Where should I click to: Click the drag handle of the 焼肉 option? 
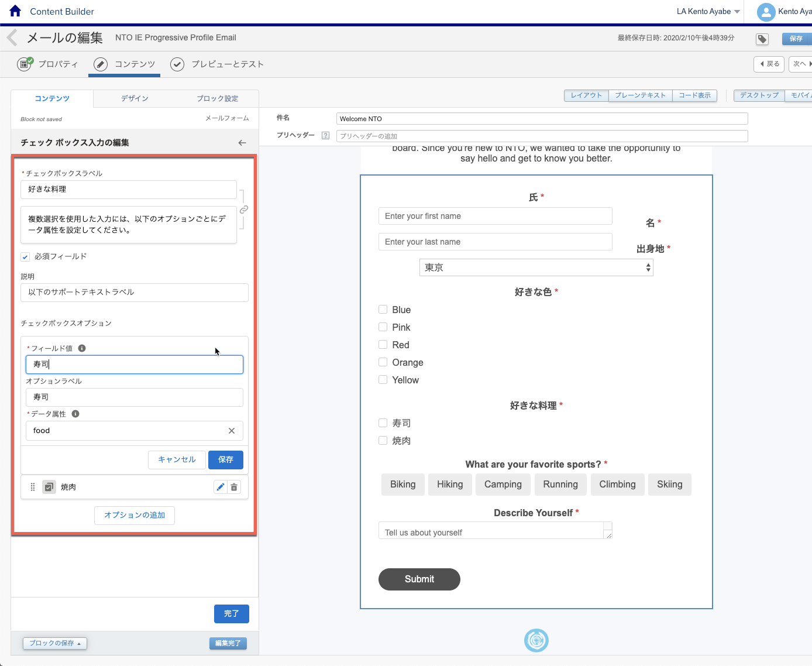[33, 487]
